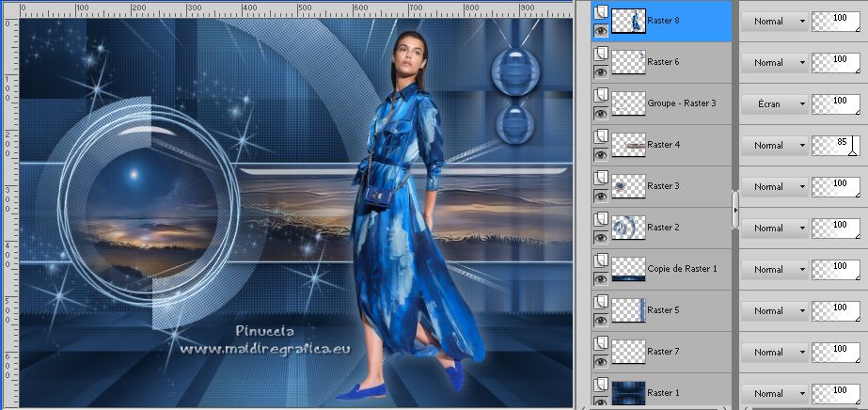868x410 pixels.
Task: Open blend mode dropdown for Raster 8
Action: click(774, 22)
